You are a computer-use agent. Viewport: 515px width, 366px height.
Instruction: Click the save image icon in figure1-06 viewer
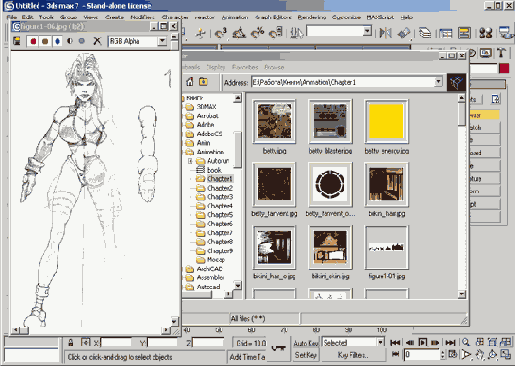17,41
